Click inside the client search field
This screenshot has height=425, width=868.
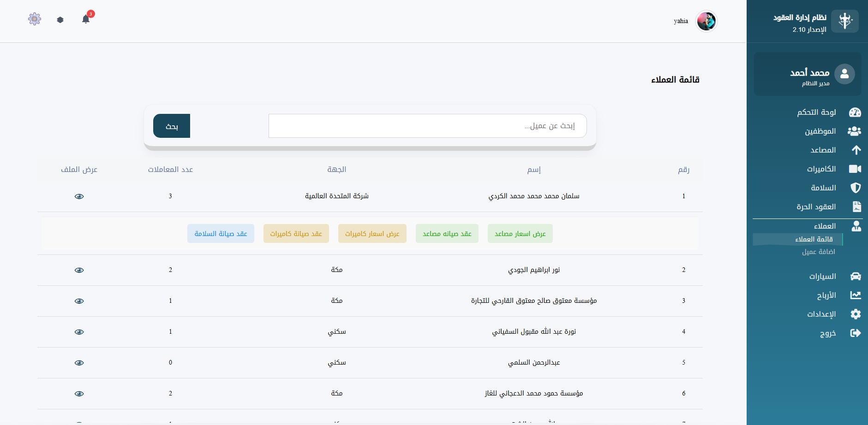(427, 125)
